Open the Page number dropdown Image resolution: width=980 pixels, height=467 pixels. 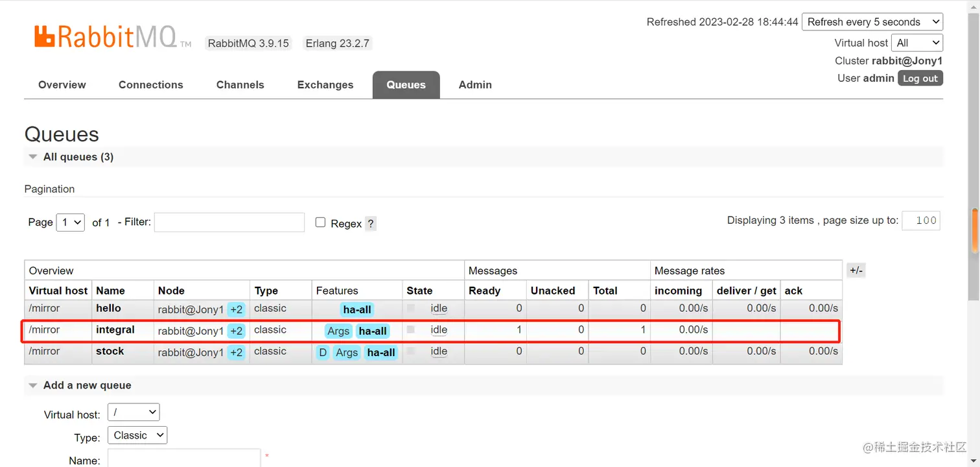coord(71,222)
